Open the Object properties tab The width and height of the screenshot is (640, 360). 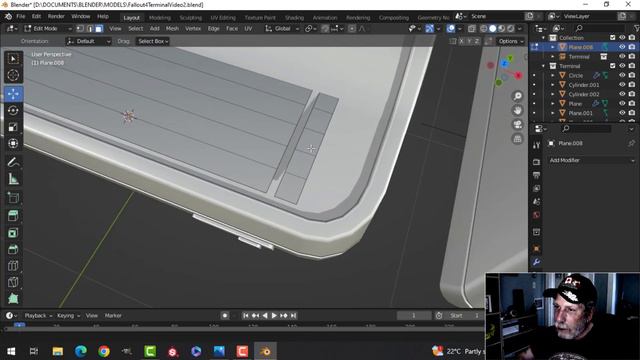coord(536,249)
